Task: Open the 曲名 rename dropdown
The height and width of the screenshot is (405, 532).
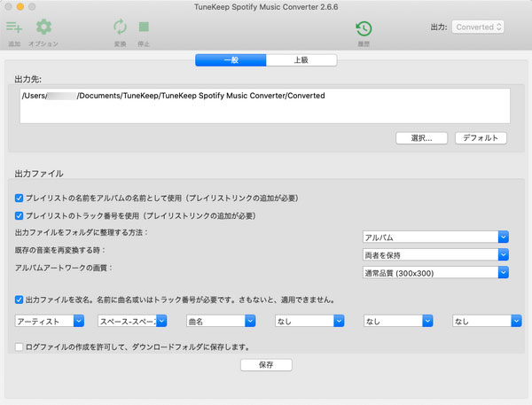Action: click(x=221, y=321)
